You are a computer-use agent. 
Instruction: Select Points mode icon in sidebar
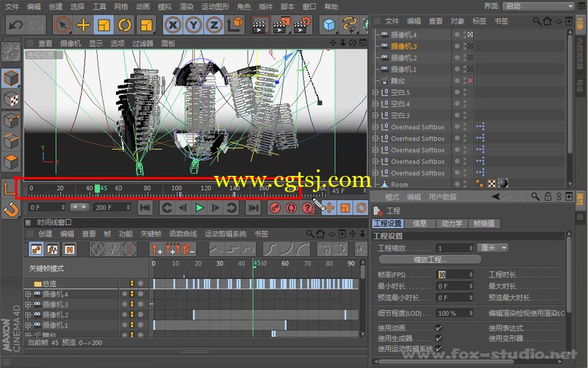coord(11,121)
